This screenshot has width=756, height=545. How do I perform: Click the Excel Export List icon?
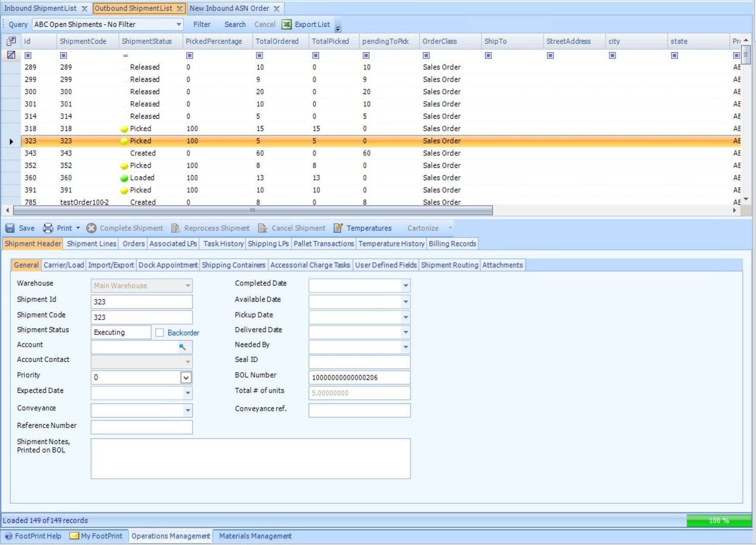(x=287, y=25)
